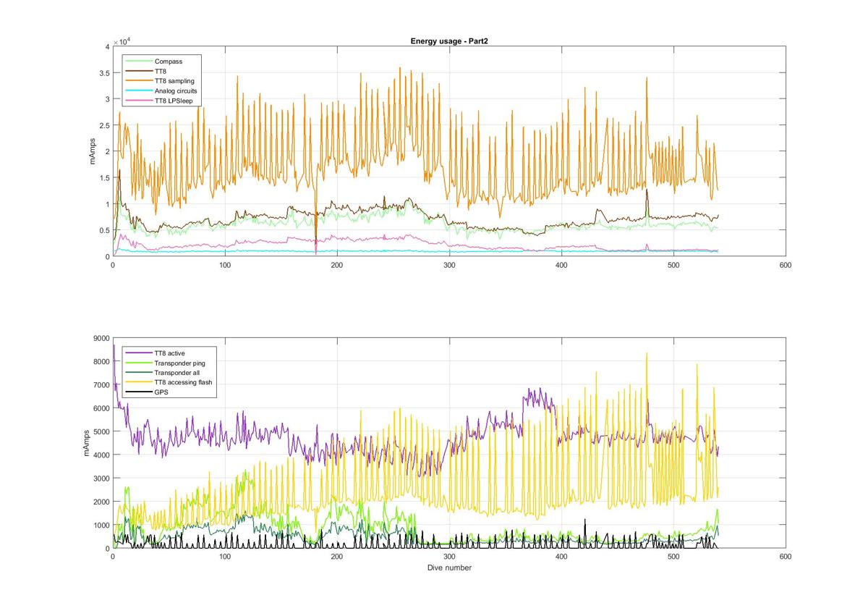Click the 'Energy usage - Part2' plot title
Screen dimensions: 868x616
tap(451, 41)
